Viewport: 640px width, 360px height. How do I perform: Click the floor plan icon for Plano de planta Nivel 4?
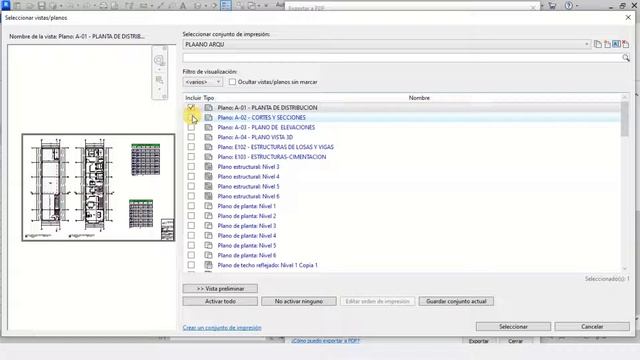point(209,236)
